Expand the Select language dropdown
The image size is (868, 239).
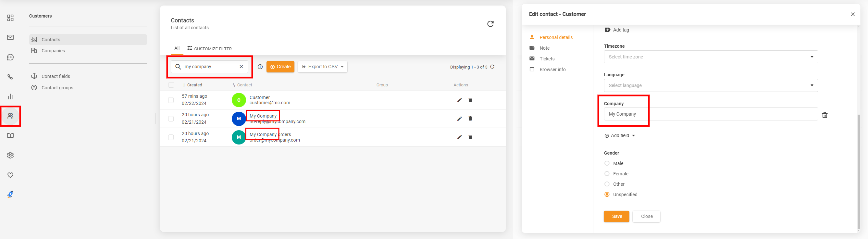coord(710,86)
